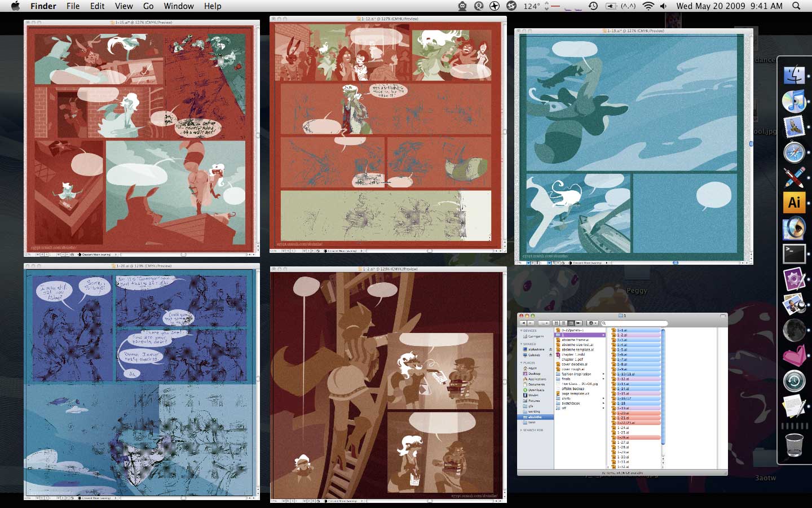Open Spotlight search magnifier
This screenshot has width=812, height=508.
tap(796, 6)
